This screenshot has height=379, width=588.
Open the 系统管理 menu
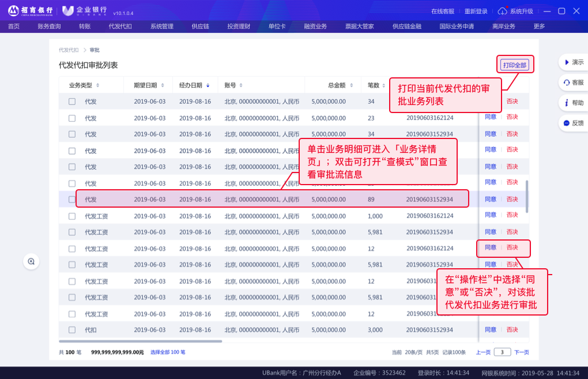[162, 27]
